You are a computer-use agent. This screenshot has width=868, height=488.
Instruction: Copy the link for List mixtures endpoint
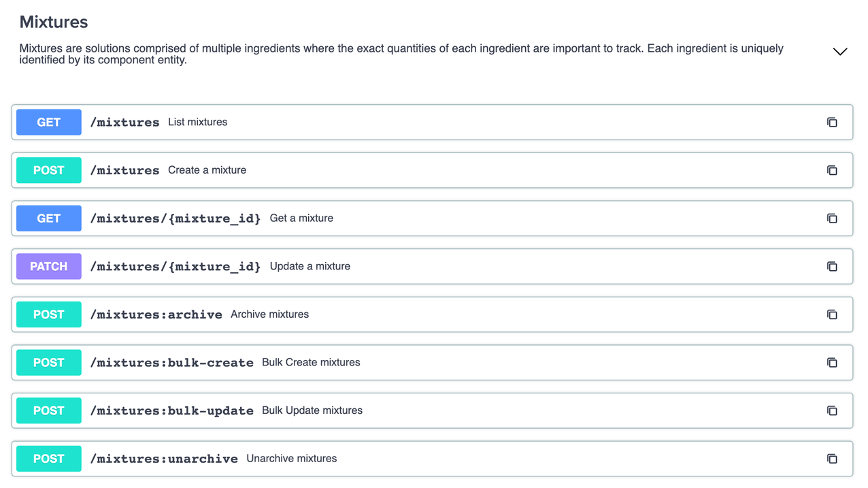coord(832,122)
